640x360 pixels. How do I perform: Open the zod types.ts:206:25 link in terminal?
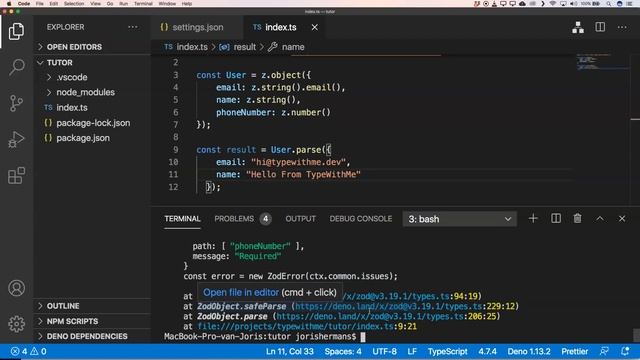point(387,316)
